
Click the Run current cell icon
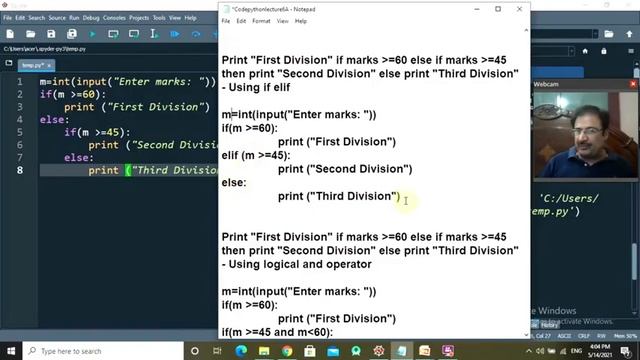113,34
